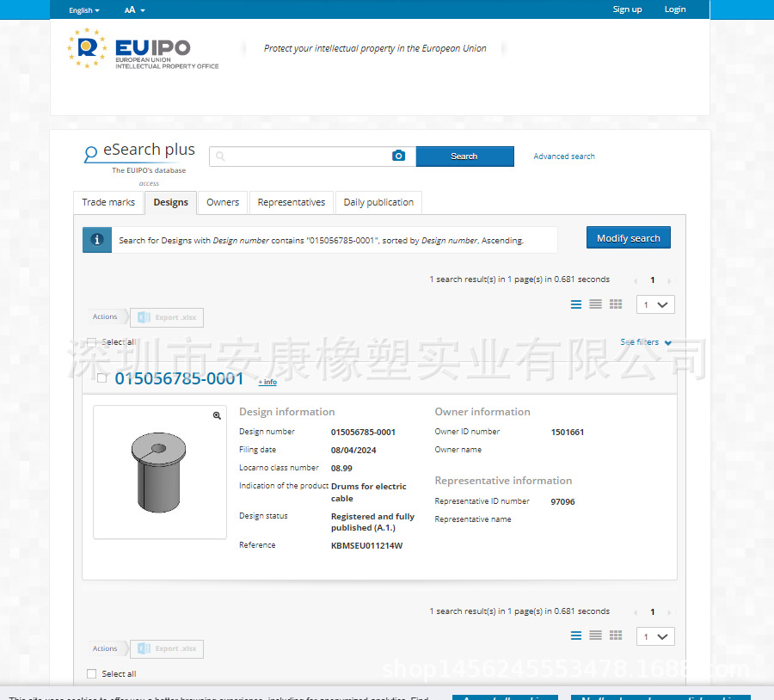774x700 pixels.
Task: Open the Owners tab
Action: point(223,202)
